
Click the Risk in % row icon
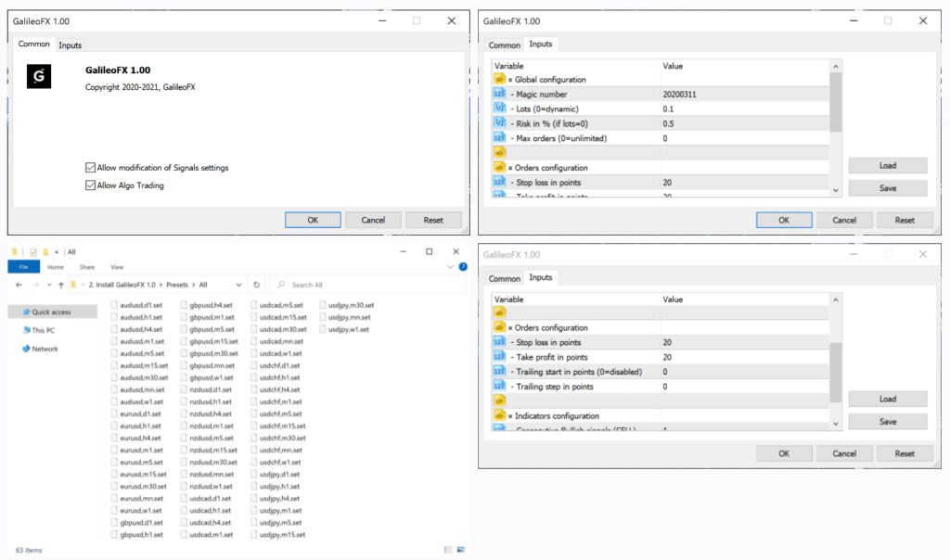click(x=499, y=123)
